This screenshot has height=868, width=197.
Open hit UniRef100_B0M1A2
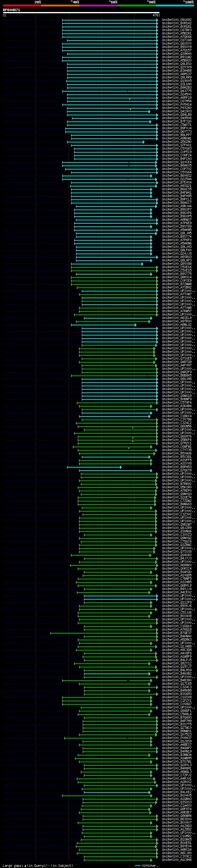(177, 23)
